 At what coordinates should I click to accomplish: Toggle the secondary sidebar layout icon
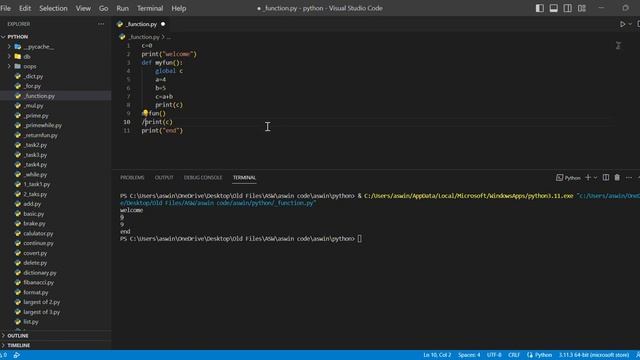click(x=567, y=8)
